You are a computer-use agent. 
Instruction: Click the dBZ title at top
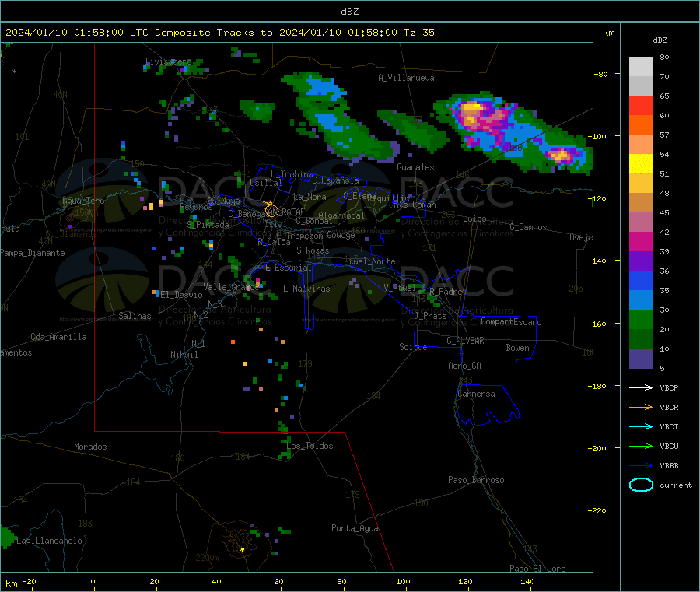(349, 12)
